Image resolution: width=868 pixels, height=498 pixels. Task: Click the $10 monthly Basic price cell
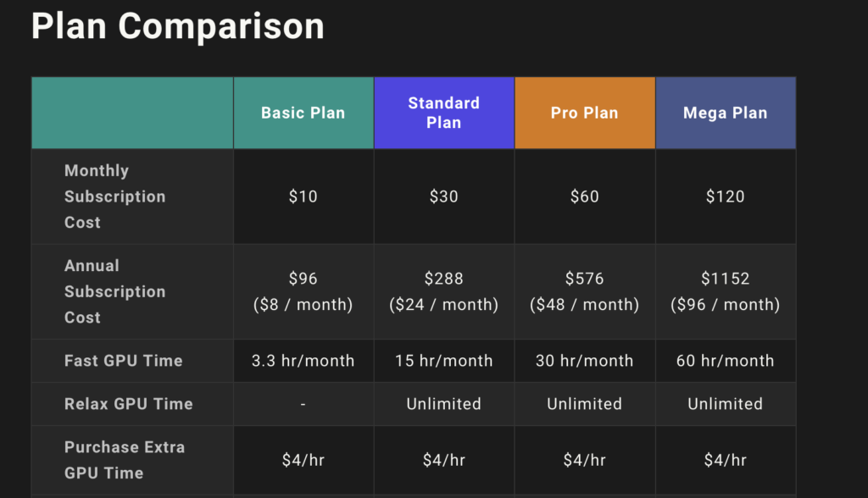pos(303,196)
